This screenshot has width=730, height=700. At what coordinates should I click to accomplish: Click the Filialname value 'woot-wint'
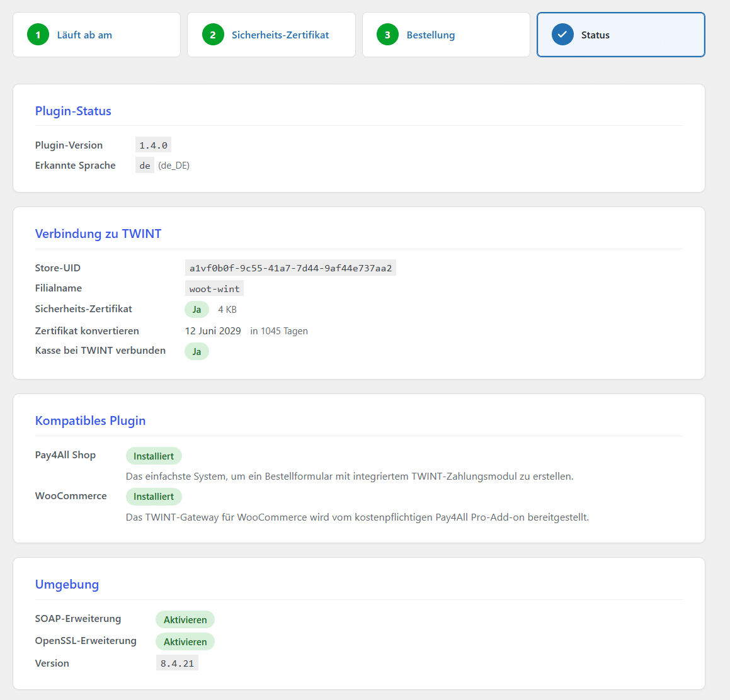214,288
